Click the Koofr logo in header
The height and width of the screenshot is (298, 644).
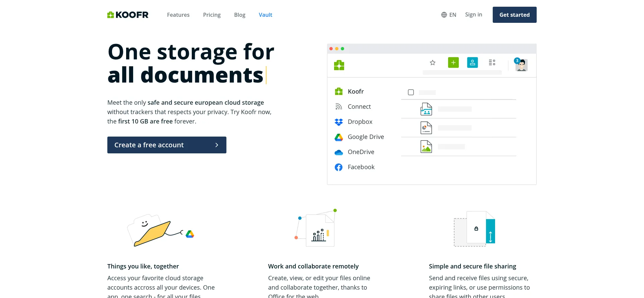[x=128, y=15]
